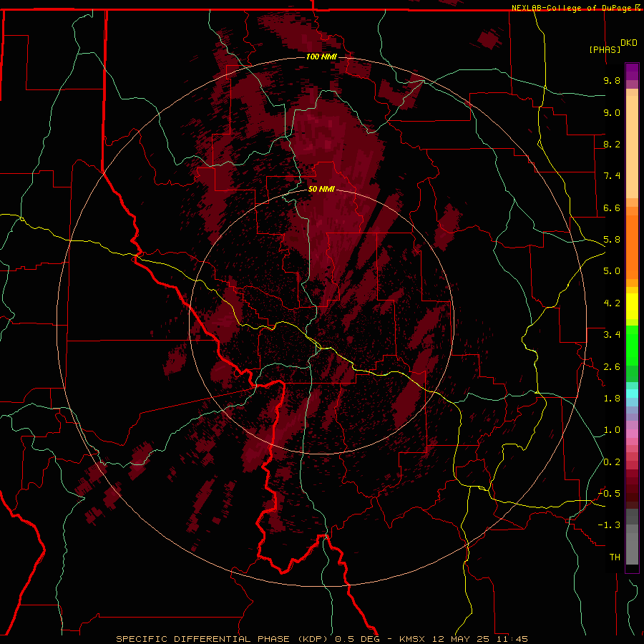
Task: Click the 4.2 value on color scale
Action: pos(612,303)
